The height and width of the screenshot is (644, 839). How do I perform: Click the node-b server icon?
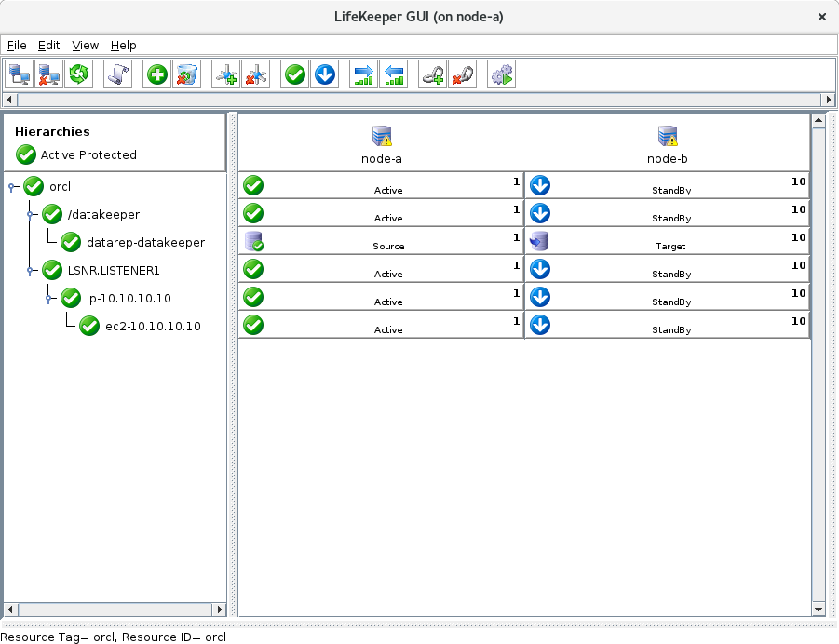coord(667,136)
